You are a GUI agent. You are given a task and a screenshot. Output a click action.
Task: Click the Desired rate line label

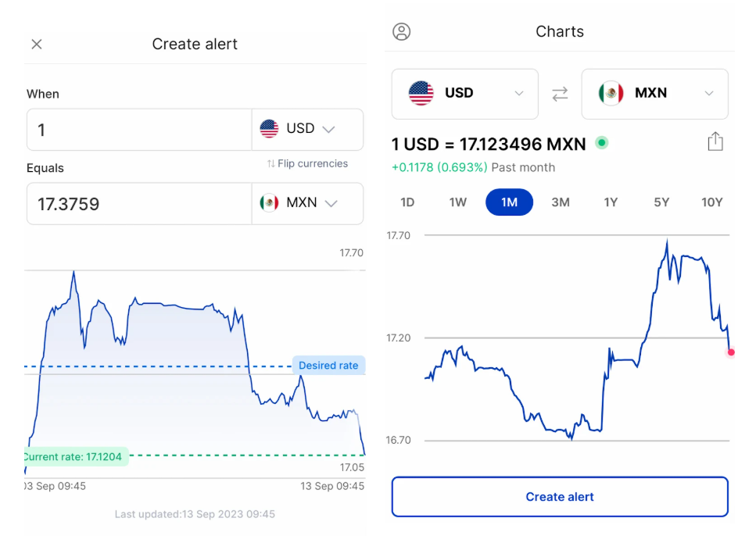click(328, 366)
